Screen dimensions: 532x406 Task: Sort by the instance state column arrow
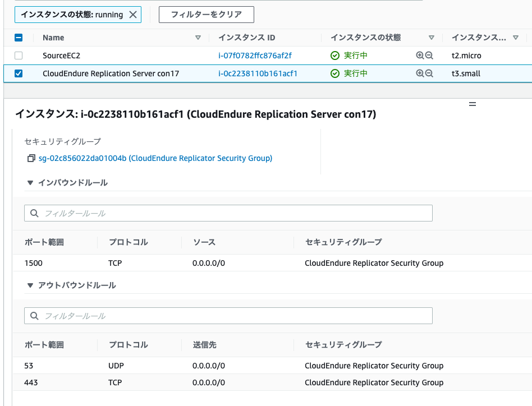click(x=432, y=38)
